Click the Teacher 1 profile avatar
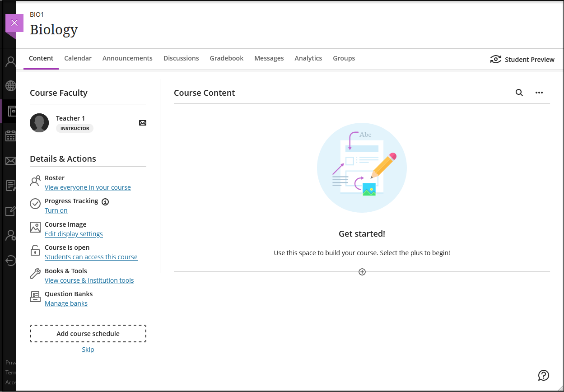Viewport: 564px width, 392px height. (39, 123)
